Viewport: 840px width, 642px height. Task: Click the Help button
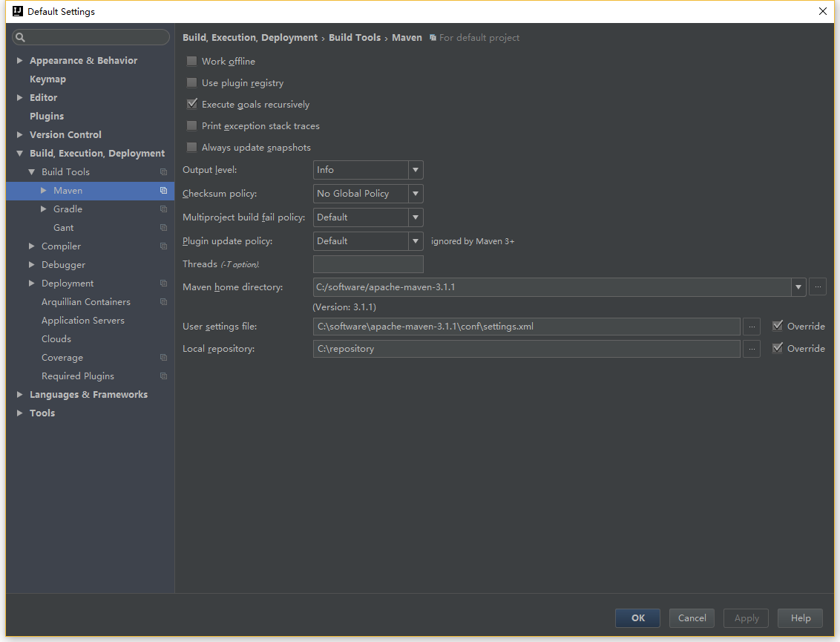click(801, 618)
